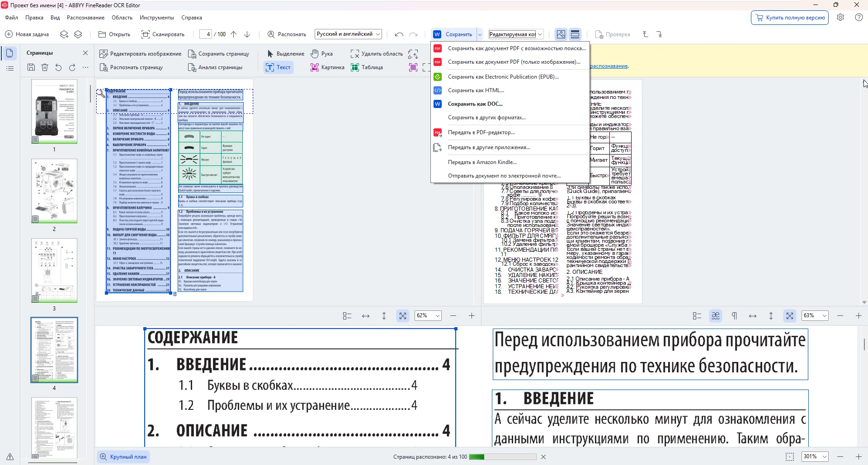
Task: Click the background recognition area tool icon
Action: click(x=413, y=67)
